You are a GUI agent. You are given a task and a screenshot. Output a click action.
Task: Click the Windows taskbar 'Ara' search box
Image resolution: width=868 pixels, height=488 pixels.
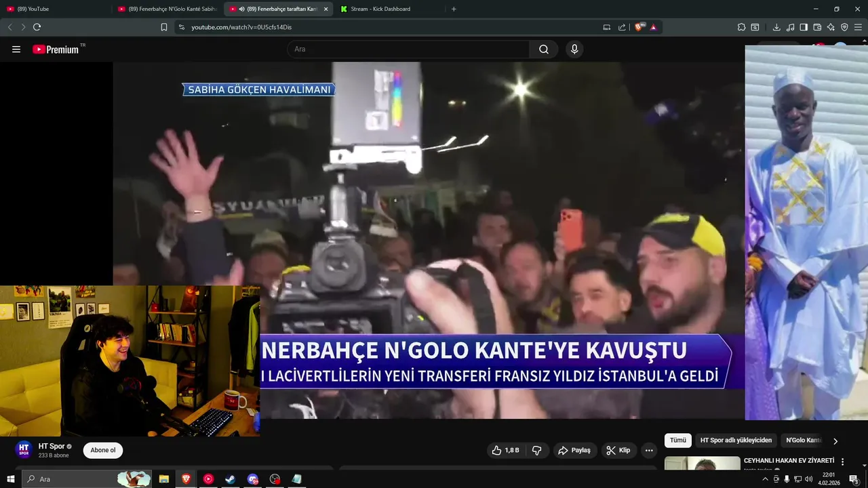coord(87,479)
